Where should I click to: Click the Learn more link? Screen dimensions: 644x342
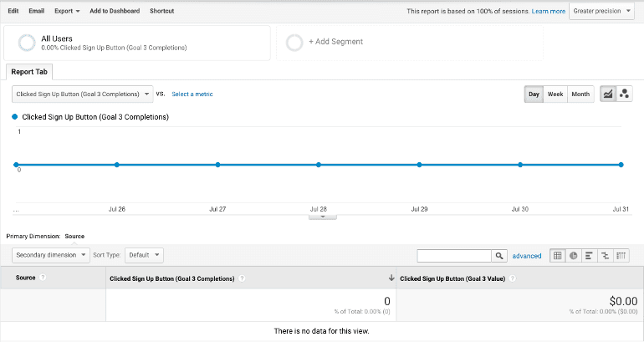pyautogui.click(x=548, y=12)
